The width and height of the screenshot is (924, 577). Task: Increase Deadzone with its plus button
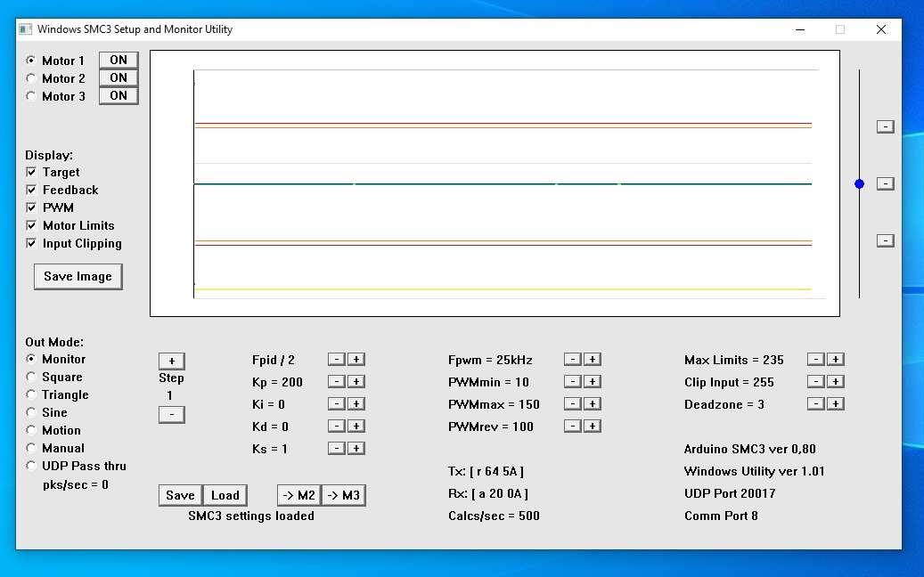pos(835,404)
